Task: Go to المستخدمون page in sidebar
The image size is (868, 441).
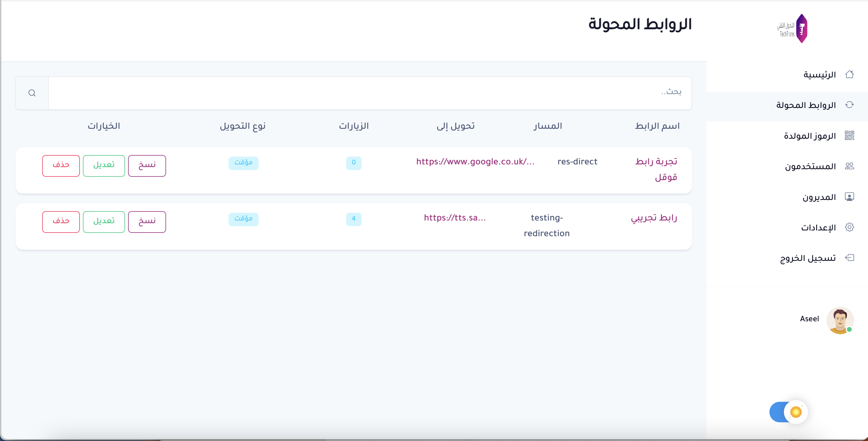Action: tap(810, 166)
